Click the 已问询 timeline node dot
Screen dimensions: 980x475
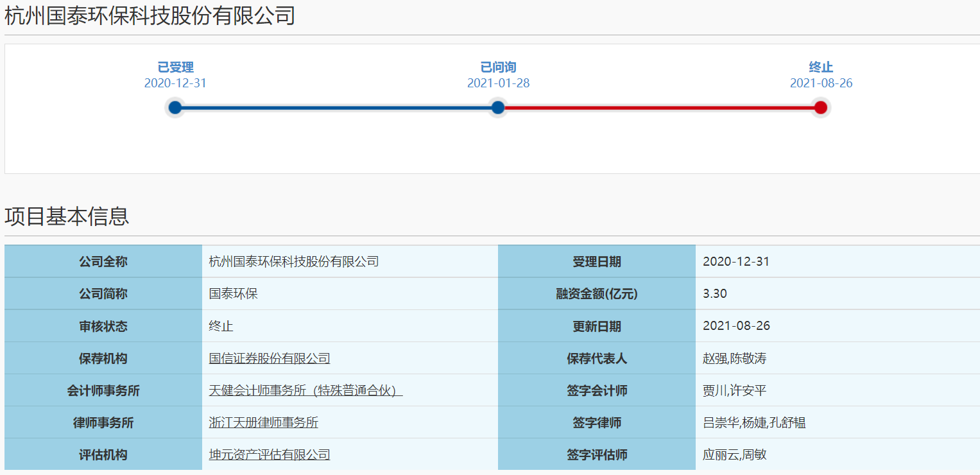click(497, 107)
